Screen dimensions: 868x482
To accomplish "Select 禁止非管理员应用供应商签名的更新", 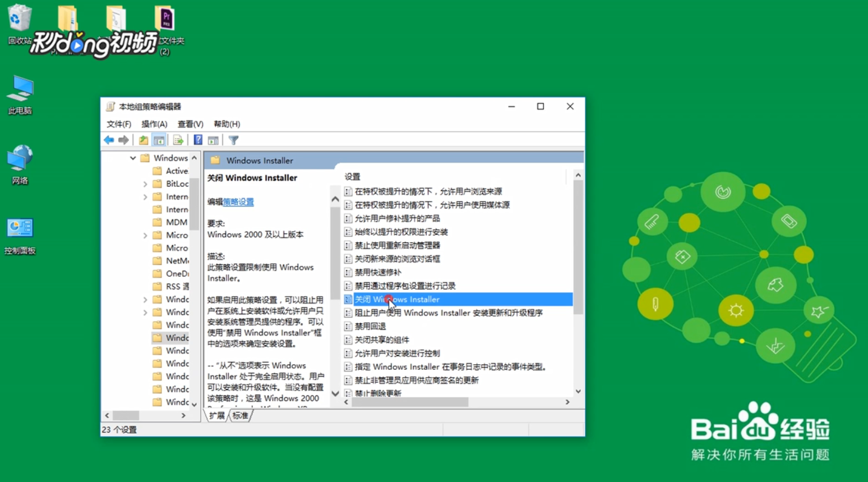I will point(417,380).
